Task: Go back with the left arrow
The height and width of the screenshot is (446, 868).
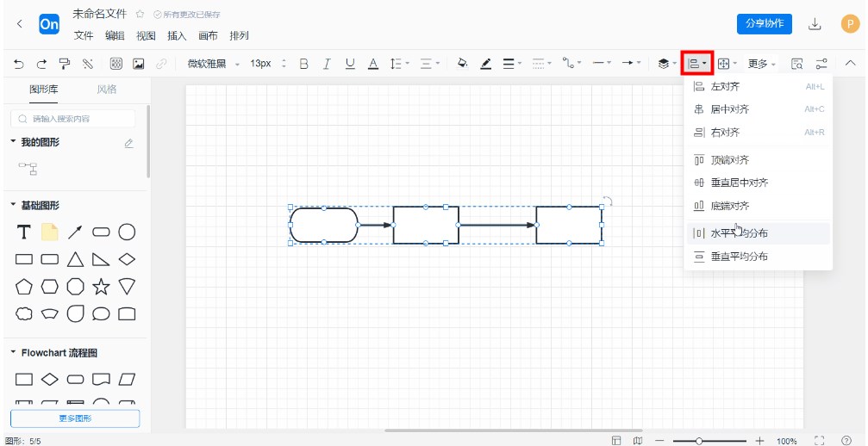Action: pyautogui.click(x=19, y=24)
